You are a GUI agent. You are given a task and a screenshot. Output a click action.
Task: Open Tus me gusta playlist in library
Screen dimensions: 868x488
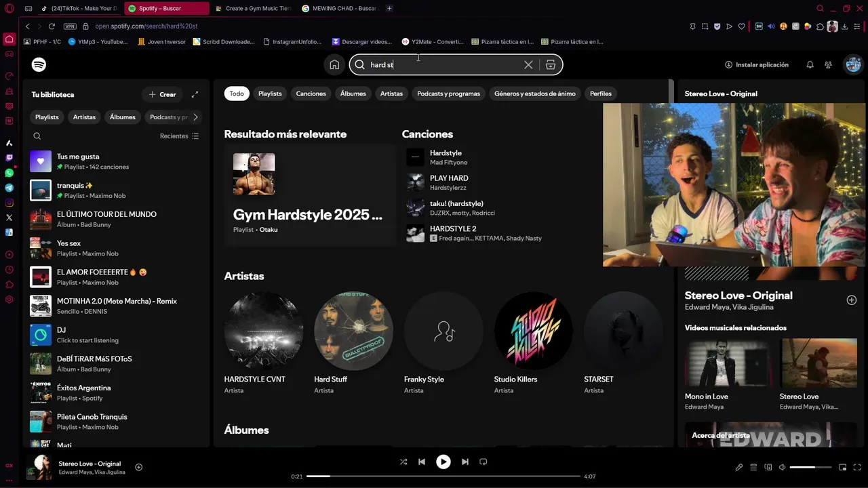tap(117, 161)
